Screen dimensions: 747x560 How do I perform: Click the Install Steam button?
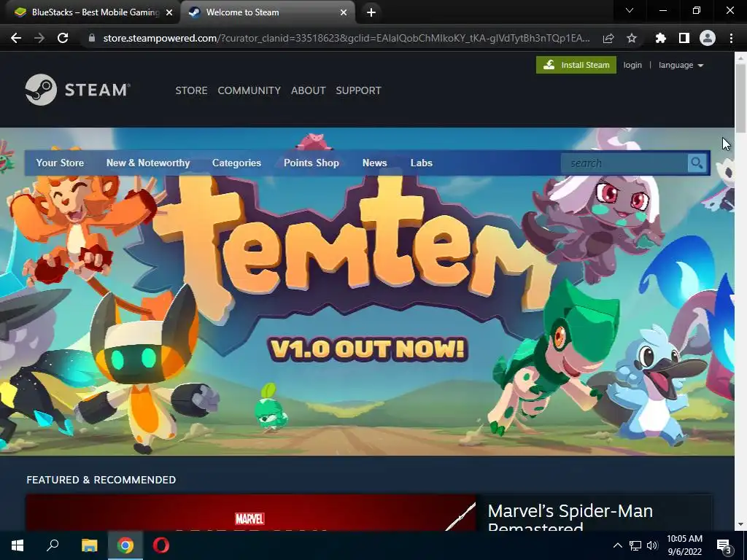coord(576,65)
